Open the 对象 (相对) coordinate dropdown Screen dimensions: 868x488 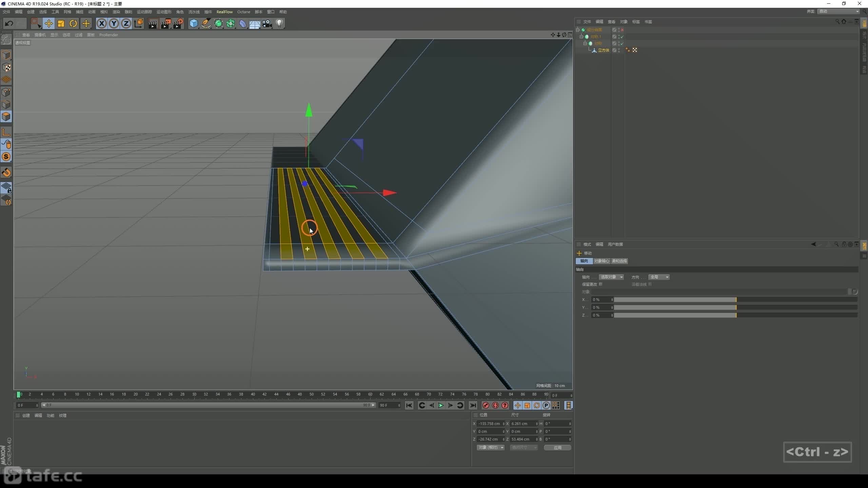coord(490,448)
